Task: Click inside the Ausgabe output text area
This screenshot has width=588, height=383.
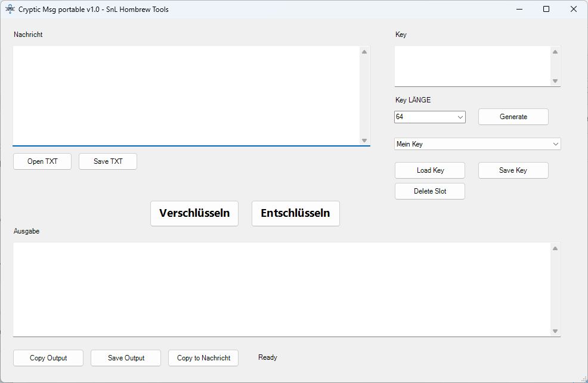Action: 281,289
